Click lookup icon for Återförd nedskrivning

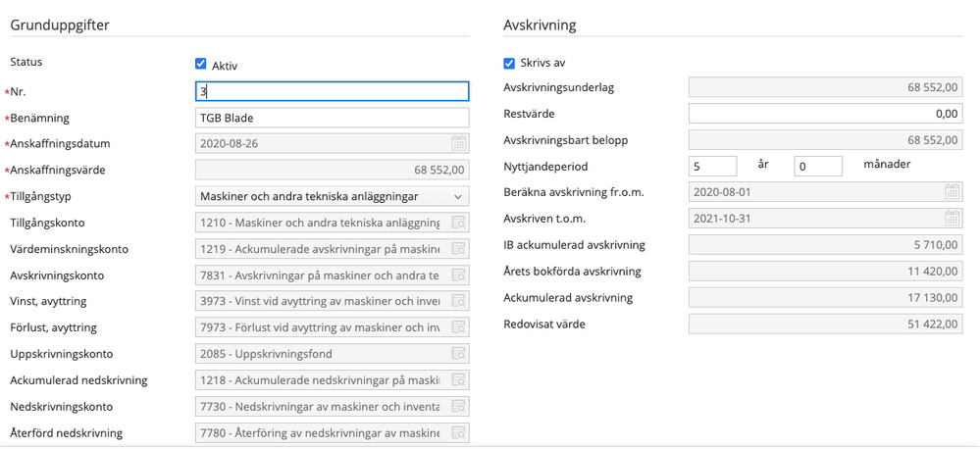coord(459,432)
